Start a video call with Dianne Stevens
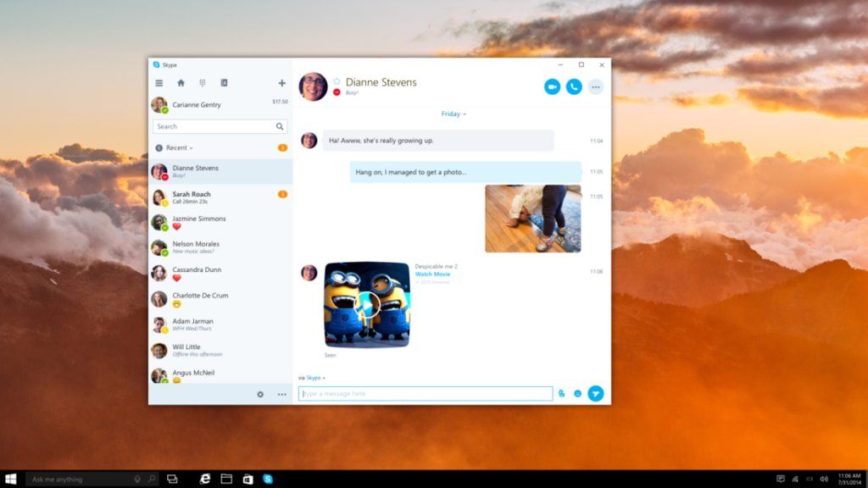The image size is (868, 488). pos(552,86)
